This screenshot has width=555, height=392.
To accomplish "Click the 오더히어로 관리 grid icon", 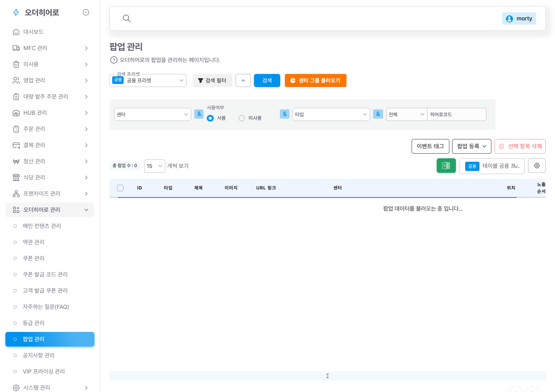I will click(x=16, y=210).
